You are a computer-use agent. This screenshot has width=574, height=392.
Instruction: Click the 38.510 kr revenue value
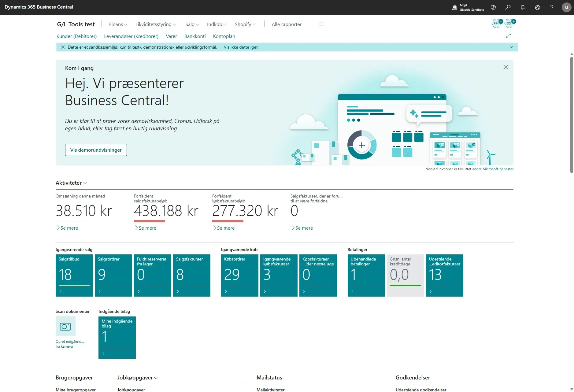(x=84, y=211)
